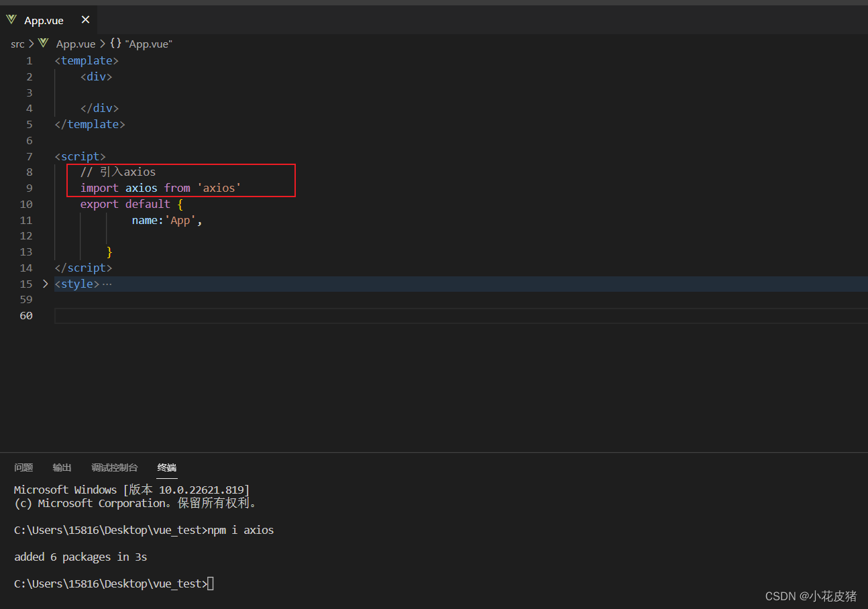Click the '引入axios' comment line
The image size is (868, 609).
tap(118, 172)
